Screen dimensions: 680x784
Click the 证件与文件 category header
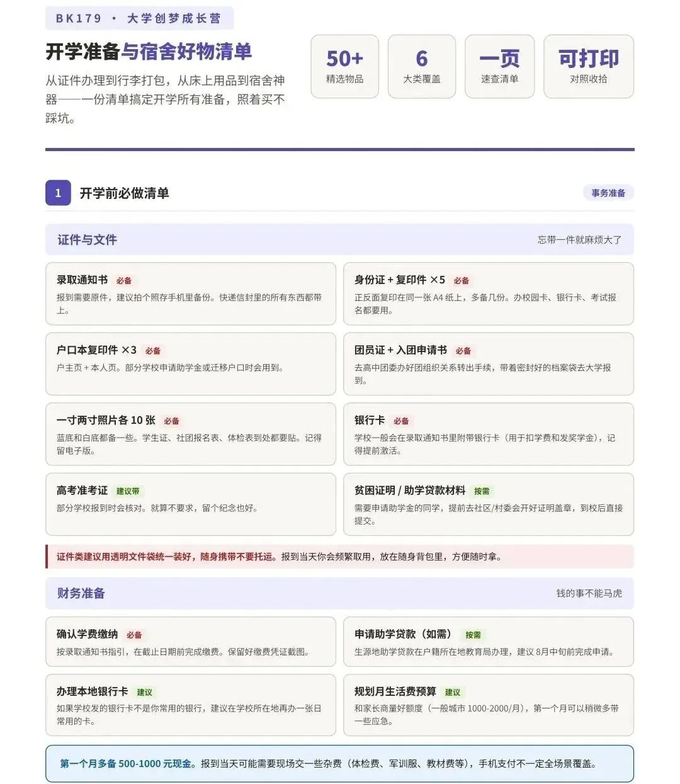339,239
